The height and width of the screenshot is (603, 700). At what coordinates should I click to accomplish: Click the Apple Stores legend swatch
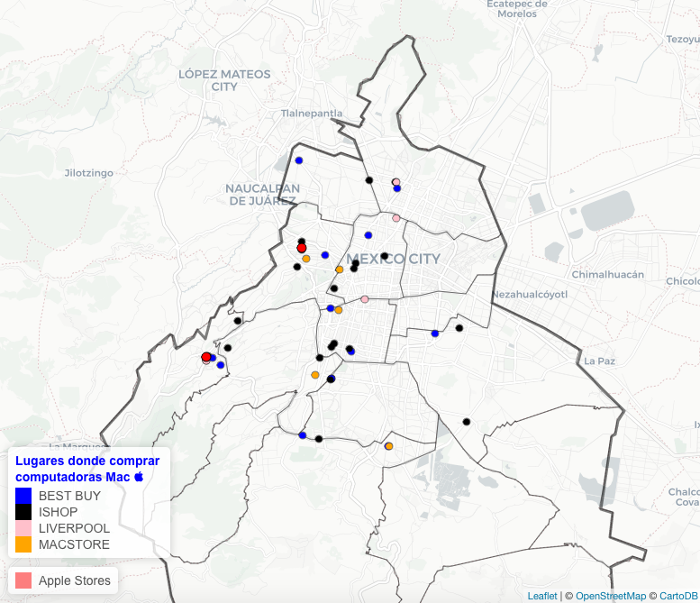point(23,580)
